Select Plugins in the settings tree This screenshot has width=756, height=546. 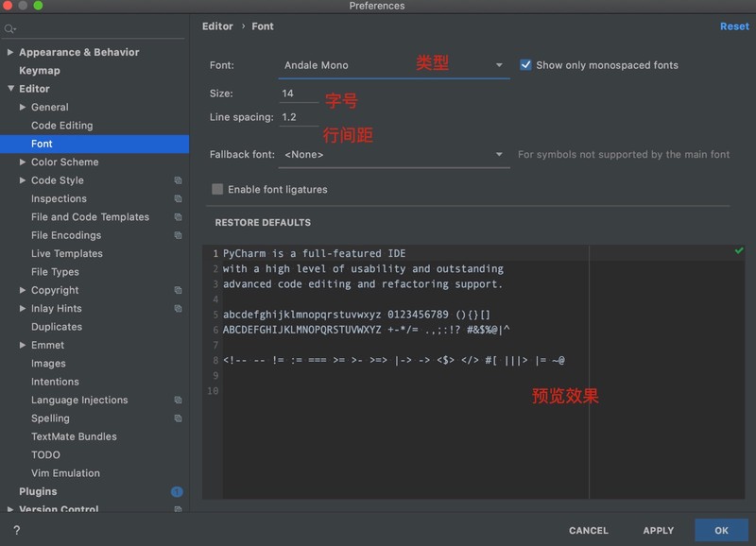[38, 491]
